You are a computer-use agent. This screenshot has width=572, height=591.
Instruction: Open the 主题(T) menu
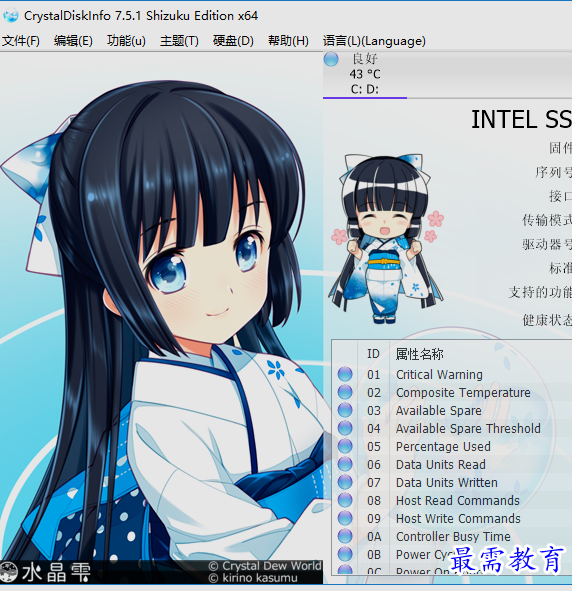179,41
